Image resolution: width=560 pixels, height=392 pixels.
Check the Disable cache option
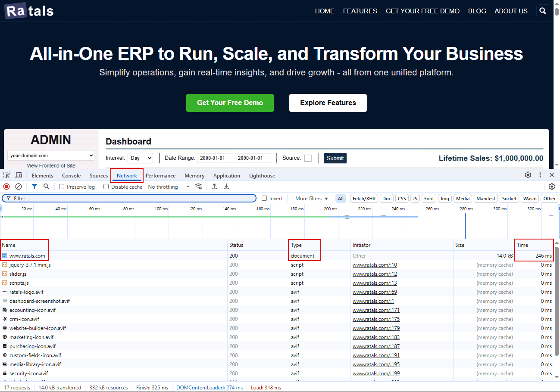(106, 187)
